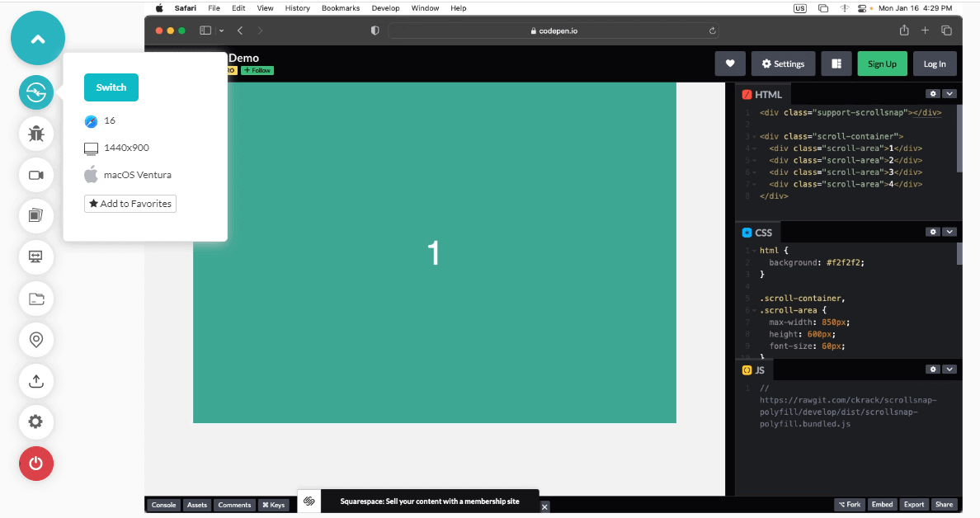Open the History menu

coord(298,8)
